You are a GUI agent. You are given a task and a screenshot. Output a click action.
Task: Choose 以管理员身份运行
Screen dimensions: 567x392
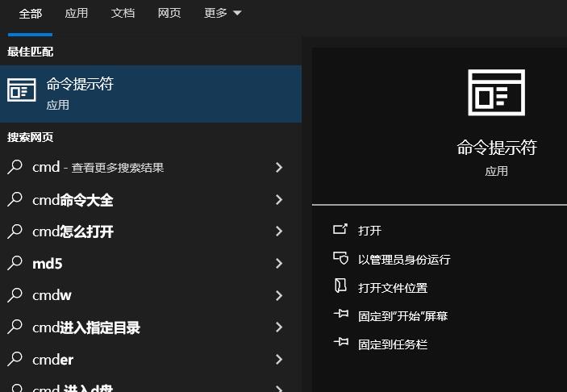pyautogui.click(x=404, y=259)
